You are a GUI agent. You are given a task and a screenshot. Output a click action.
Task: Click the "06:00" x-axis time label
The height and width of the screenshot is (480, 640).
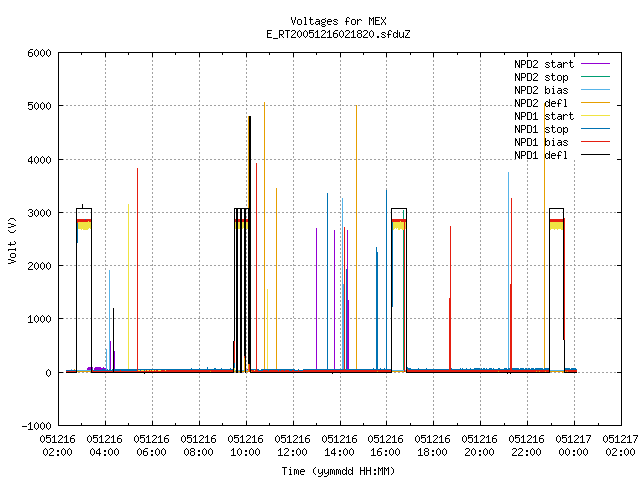click(x=151, y=452)
